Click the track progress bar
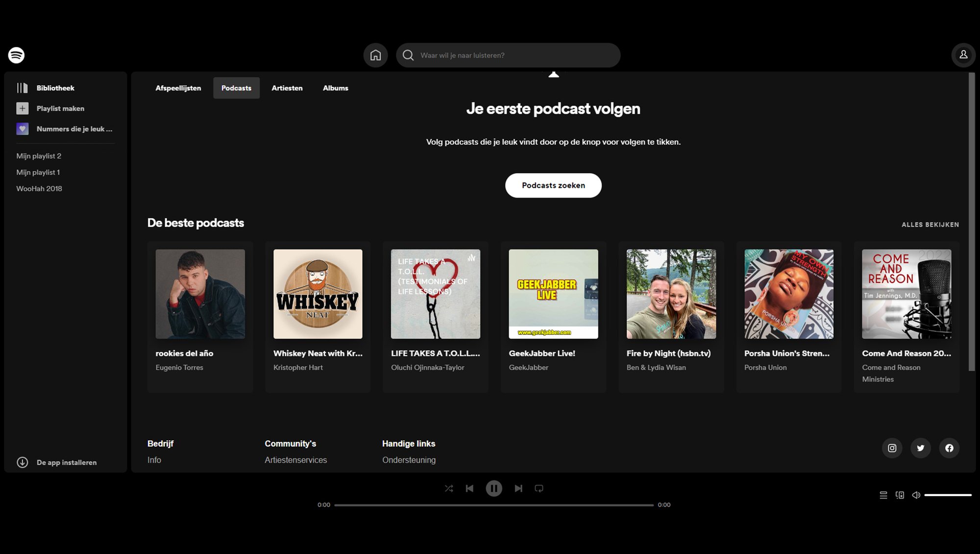The height and width of the screenshot is (554, 980). tap(494, 505)
